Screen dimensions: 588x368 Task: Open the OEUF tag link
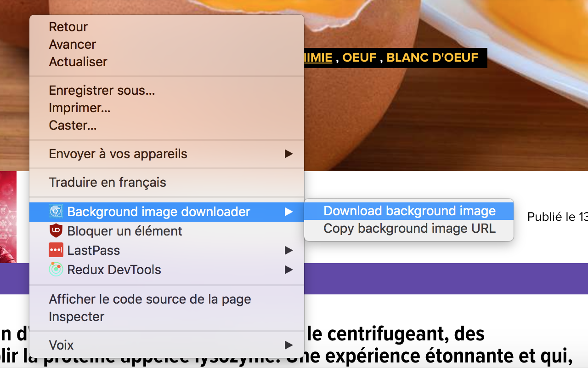click(x=359, y=57)
